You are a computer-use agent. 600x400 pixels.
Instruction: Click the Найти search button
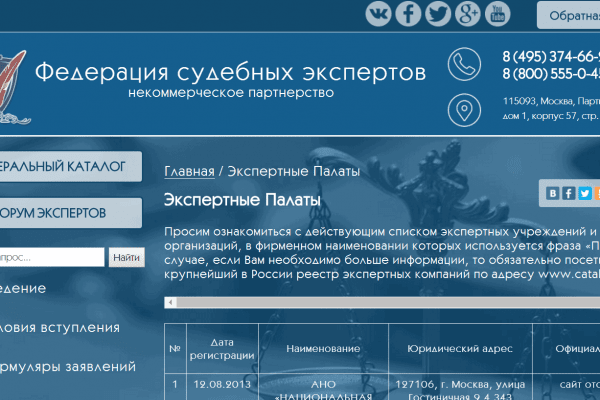point(127,257)
